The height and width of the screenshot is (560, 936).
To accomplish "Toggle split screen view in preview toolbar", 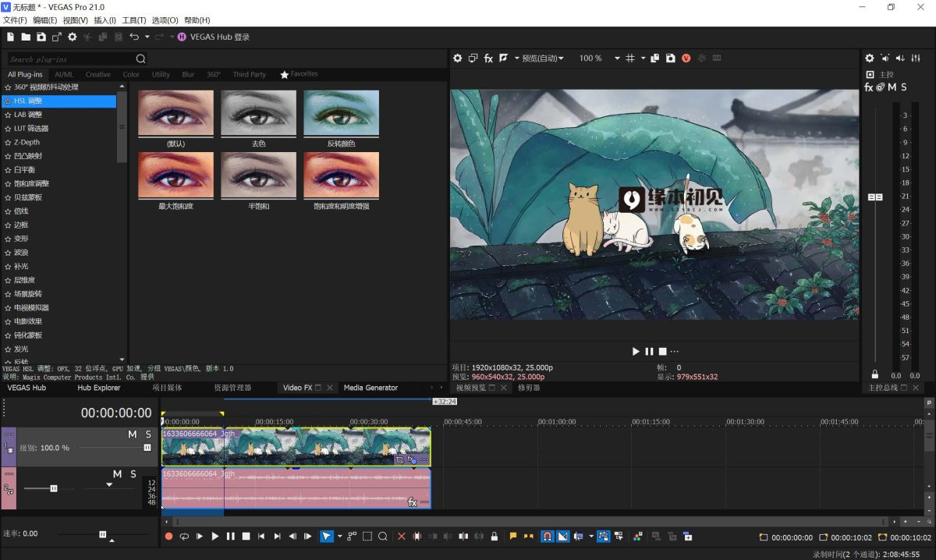I will pyautogui.click(x=504, y=58).
